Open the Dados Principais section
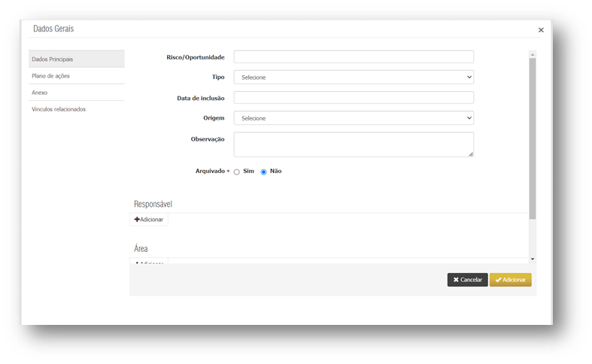Screen dimensions: 592x364 [76, 59]
